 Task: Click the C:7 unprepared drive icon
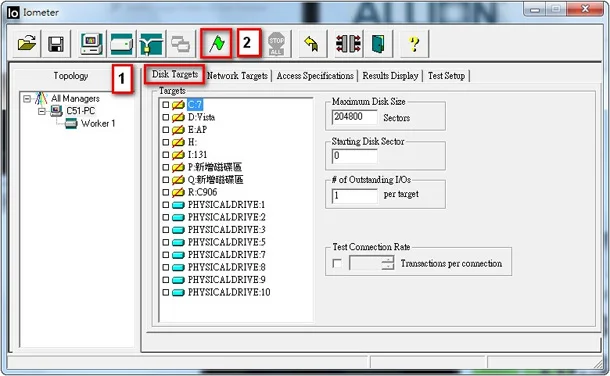178,105
